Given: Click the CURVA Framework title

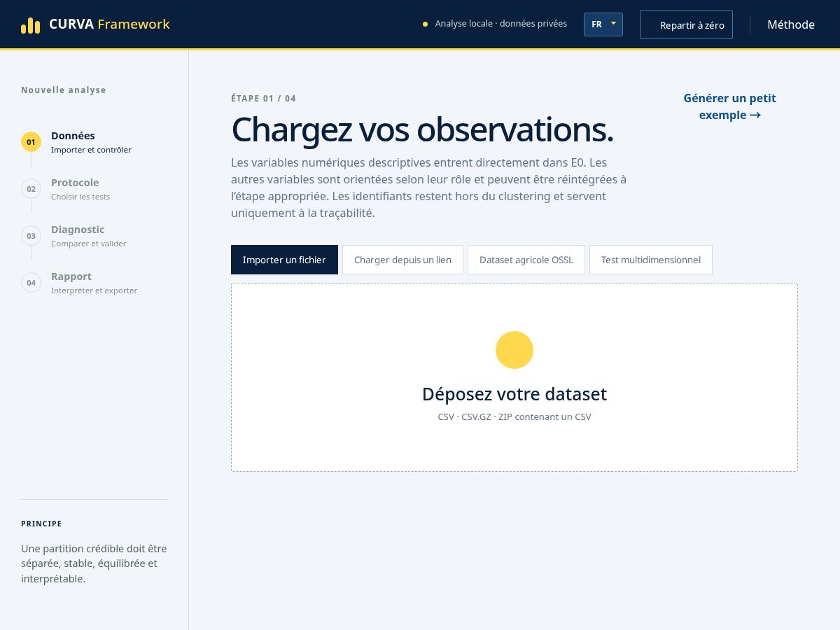Looking at the screenshot, I should tap(109, 24).
